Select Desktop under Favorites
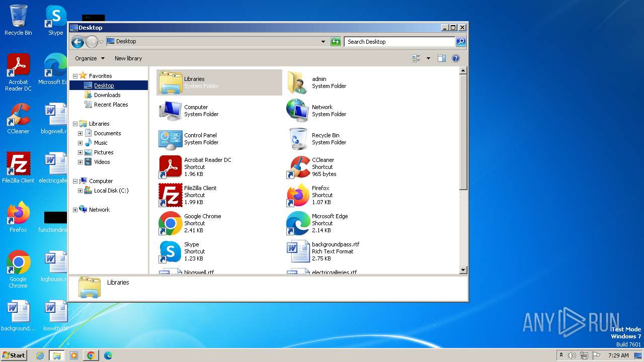644x362 pixels. tap(104, 85)
